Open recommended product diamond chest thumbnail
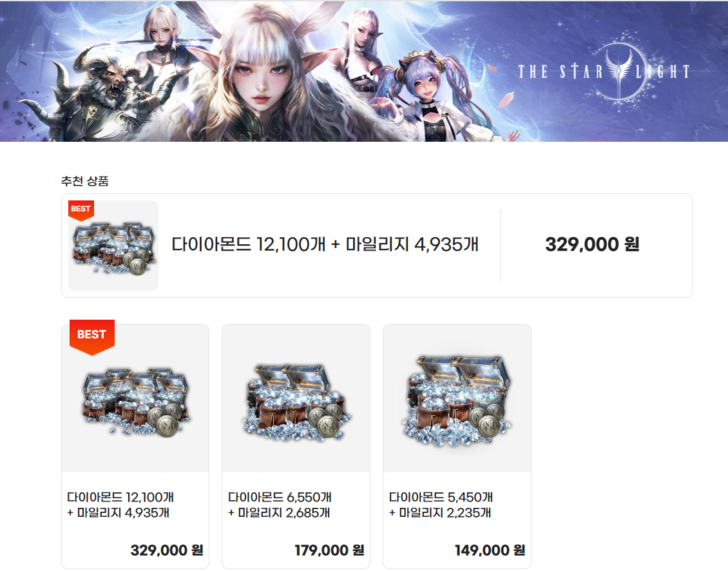The image size is (728, 571). pyautogui.click(x=113, y=246)
